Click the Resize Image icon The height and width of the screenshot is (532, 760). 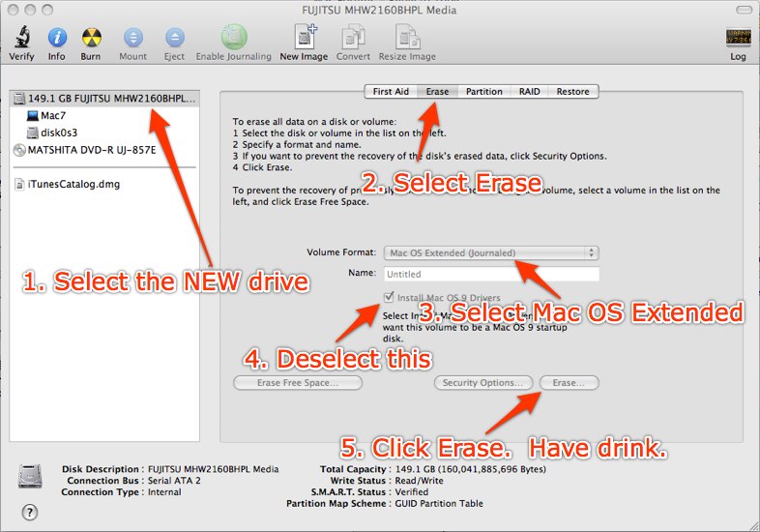point(407,38)
